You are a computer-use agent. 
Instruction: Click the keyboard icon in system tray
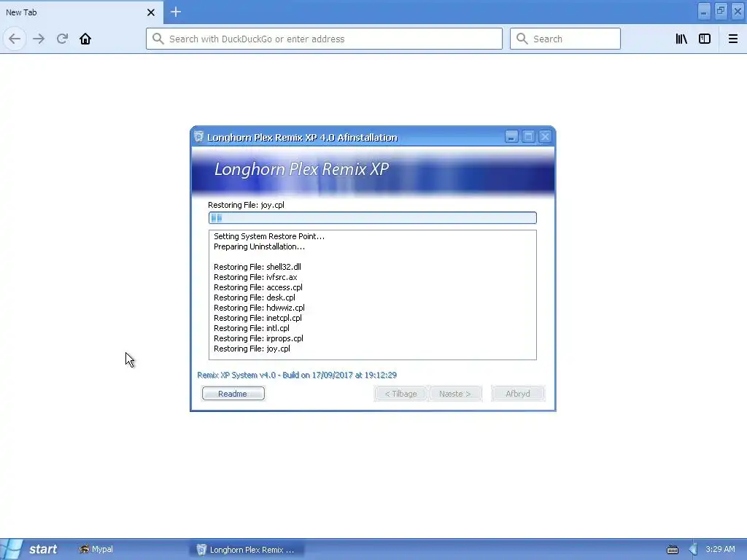pos(672,550)
